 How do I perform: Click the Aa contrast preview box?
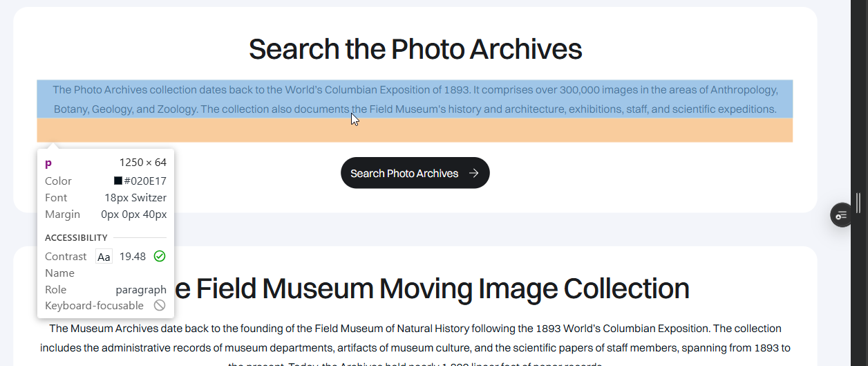click(x=104, y=257)
